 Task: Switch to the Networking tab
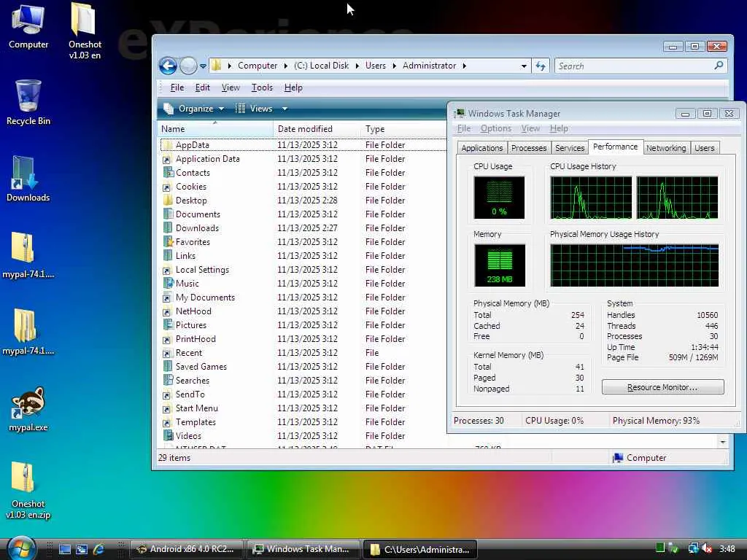pos(666,148)
